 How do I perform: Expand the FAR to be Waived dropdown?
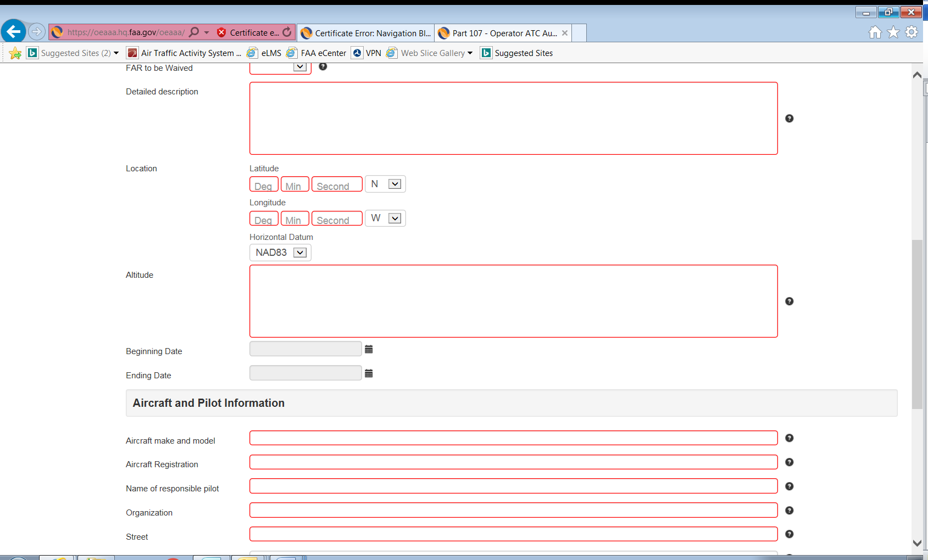click(299, 67)
